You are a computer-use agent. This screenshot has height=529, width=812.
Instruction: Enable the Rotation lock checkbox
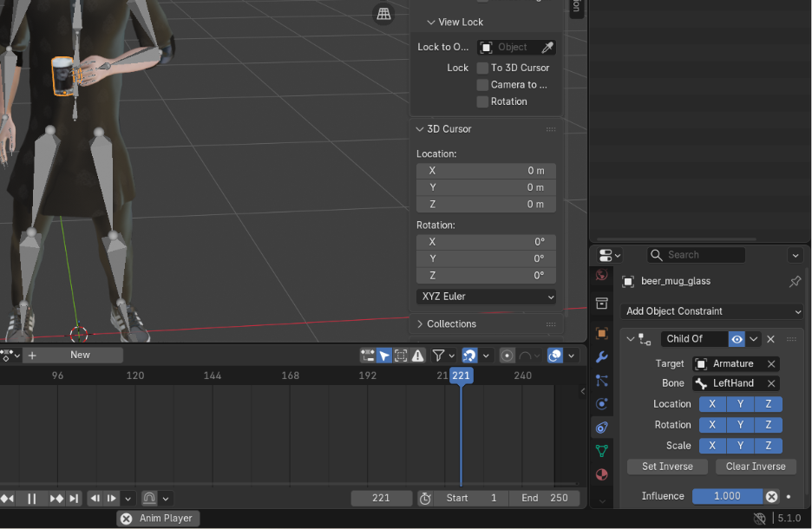(482, 101)
